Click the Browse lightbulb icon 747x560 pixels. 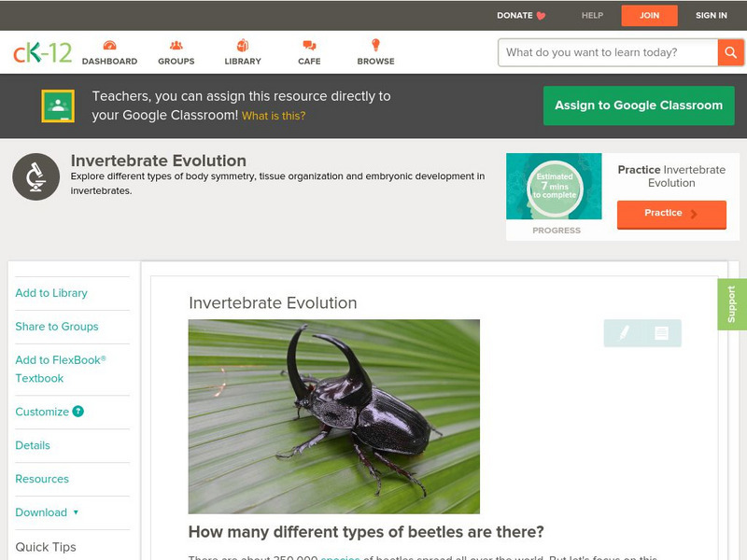pyautogui.click(x=375, y=46)
